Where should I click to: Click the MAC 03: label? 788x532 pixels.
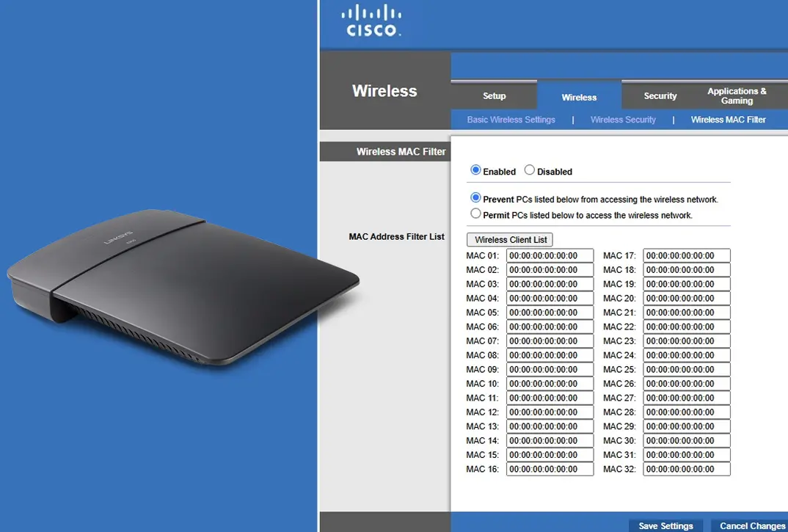483,284
